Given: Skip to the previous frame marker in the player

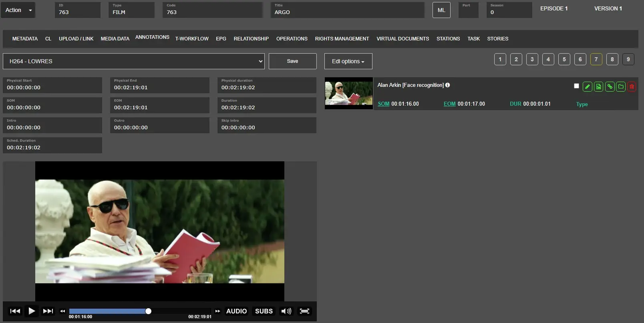Looking at the screenshot, I should [15, 311].
